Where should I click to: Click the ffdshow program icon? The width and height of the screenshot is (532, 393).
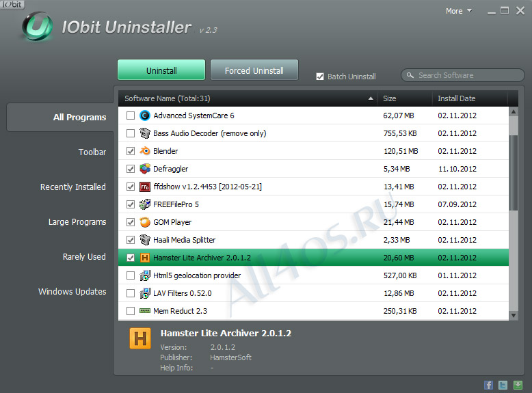[x=145, y=187]
